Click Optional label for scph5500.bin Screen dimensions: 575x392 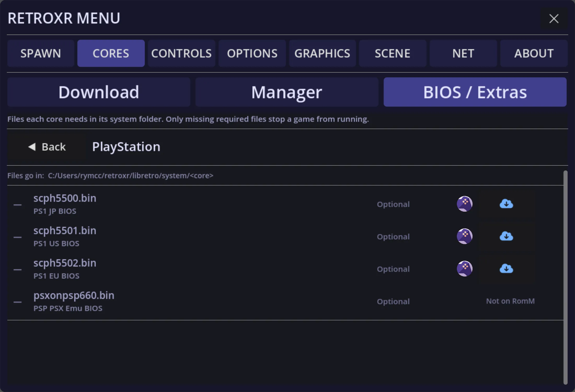[393, 204]
